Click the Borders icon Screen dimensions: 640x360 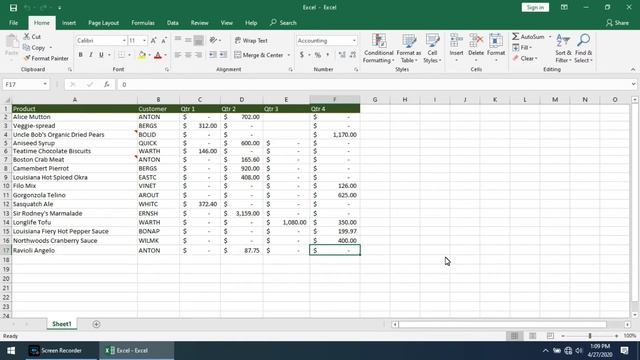tap(122, 55)
